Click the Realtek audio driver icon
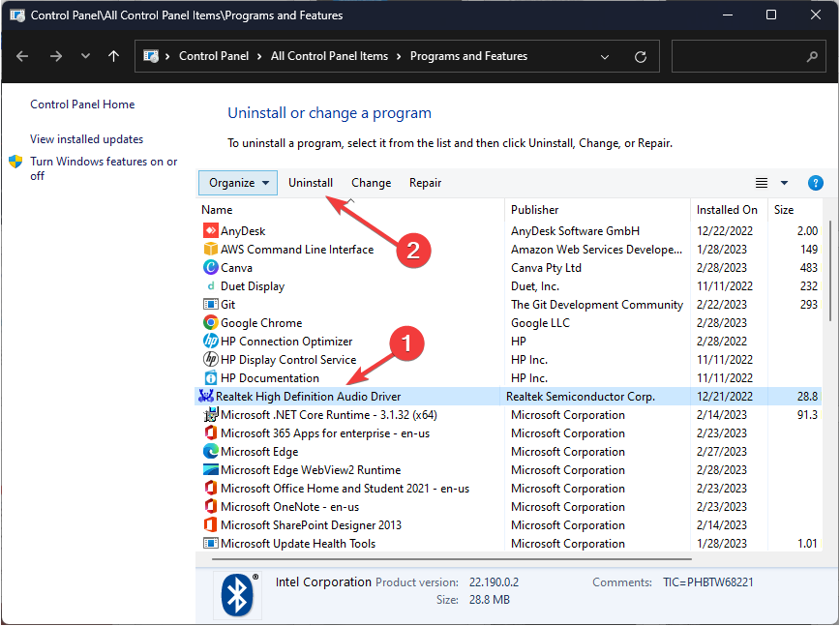The image size is (840, 626). [x=206, y=396]
